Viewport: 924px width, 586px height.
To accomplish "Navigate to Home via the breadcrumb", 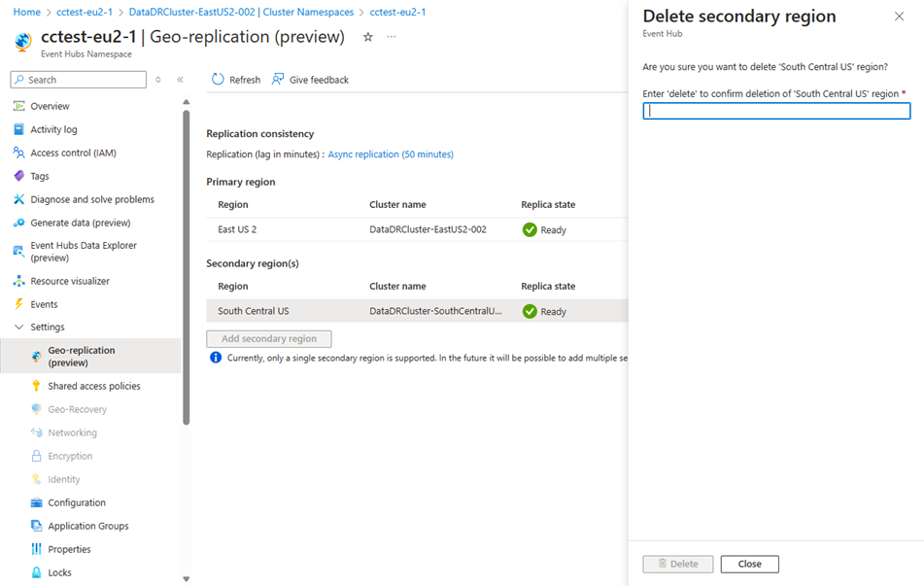I will [x=26, y=13].
